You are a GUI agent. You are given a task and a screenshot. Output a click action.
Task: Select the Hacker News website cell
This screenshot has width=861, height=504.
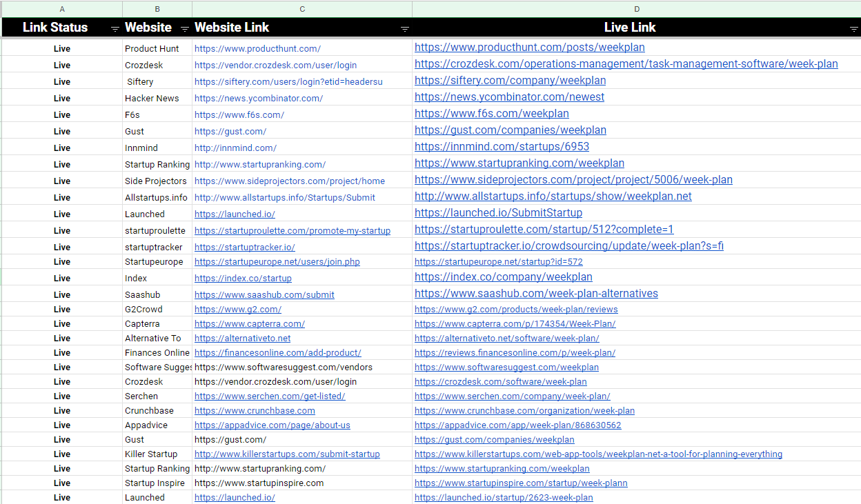pos(157,99)
